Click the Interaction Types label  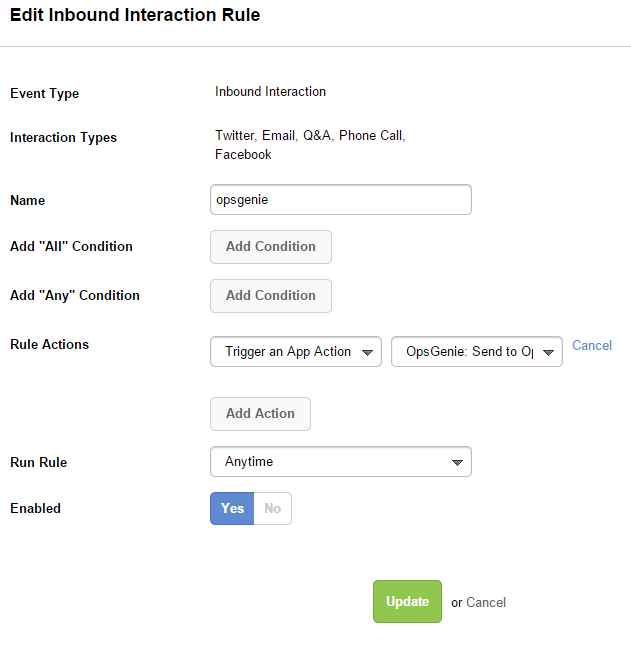pos(63,138)
